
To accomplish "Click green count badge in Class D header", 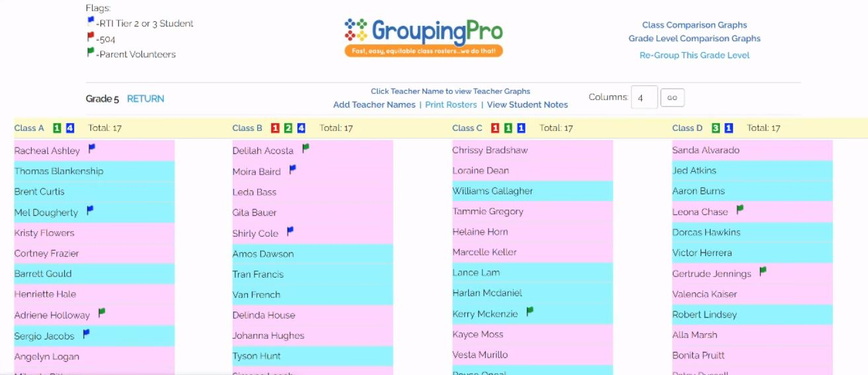I will (716, 128).
